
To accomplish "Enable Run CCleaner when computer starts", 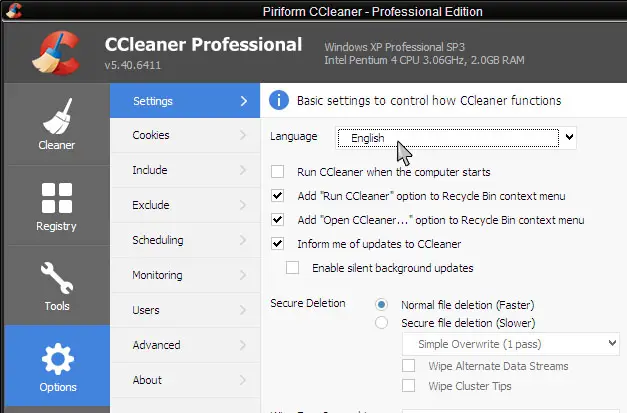I will pyautogui.click(x=278, y=172).
